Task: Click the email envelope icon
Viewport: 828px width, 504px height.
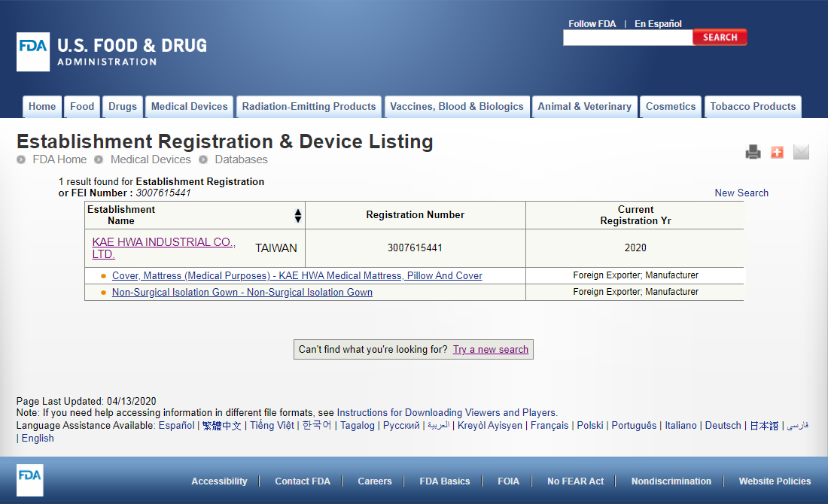Action: (x=801, y=152)
